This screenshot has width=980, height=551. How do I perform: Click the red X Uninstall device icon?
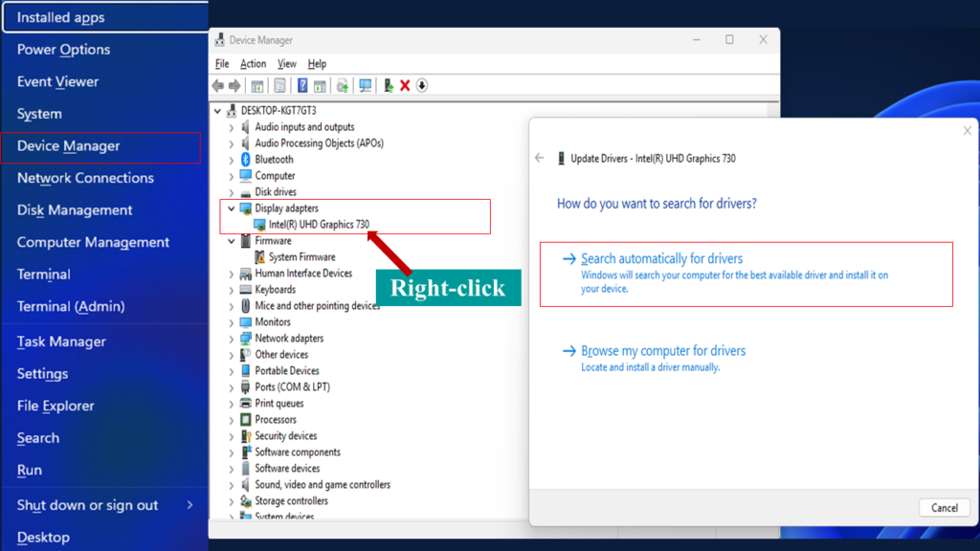[405, 85]
